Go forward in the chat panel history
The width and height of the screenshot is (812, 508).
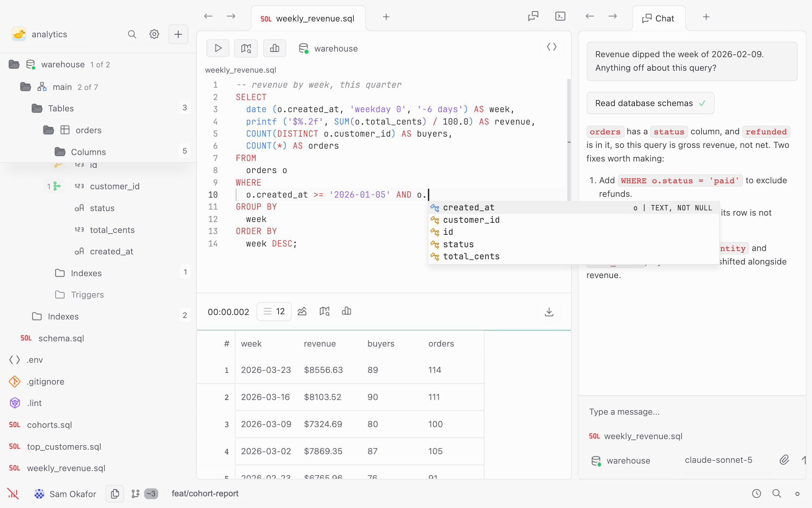tap(613, 16)
